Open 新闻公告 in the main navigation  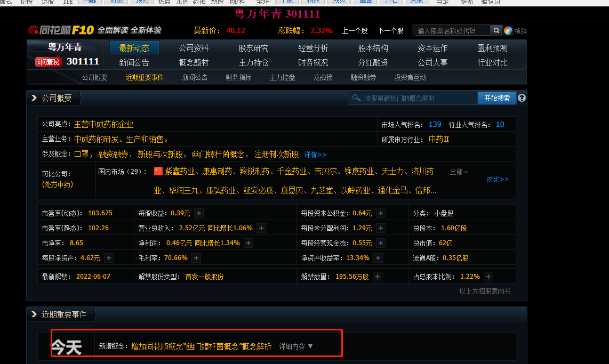tap(134, 62)
